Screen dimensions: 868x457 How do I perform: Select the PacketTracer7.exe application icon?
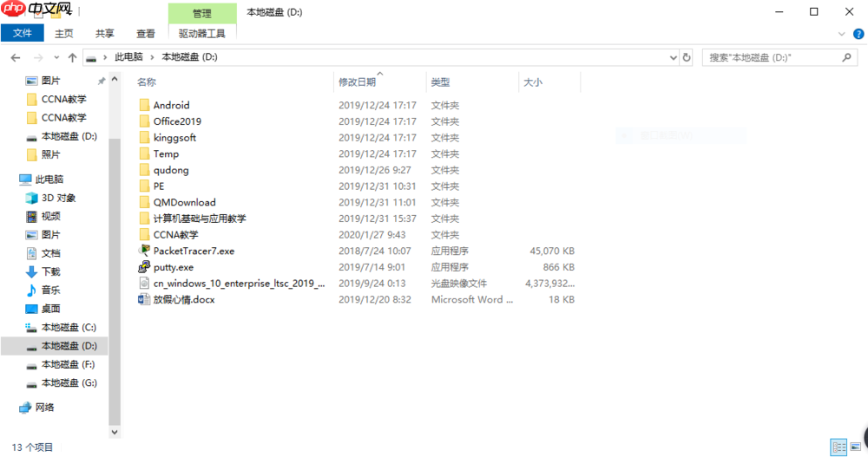[144, 251]
